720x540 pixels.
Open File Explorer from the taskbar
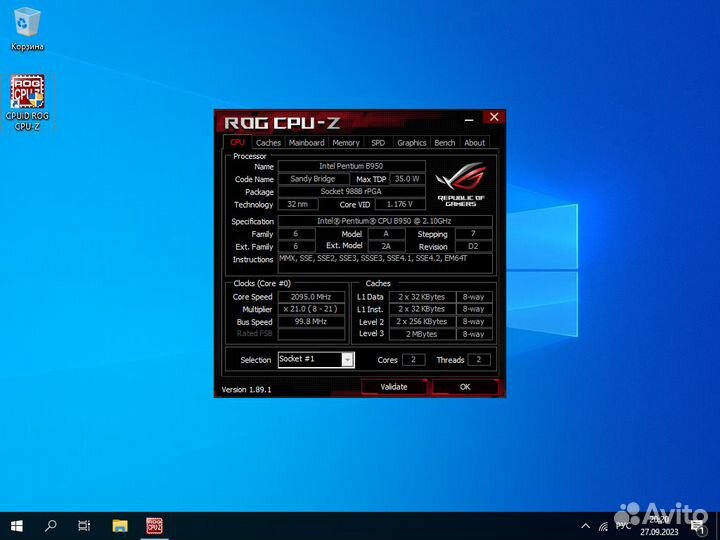[120, 526]
